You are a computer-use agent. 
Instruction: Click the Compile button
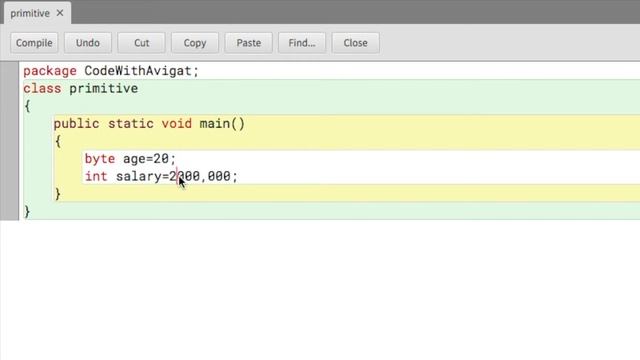[34, 43]
